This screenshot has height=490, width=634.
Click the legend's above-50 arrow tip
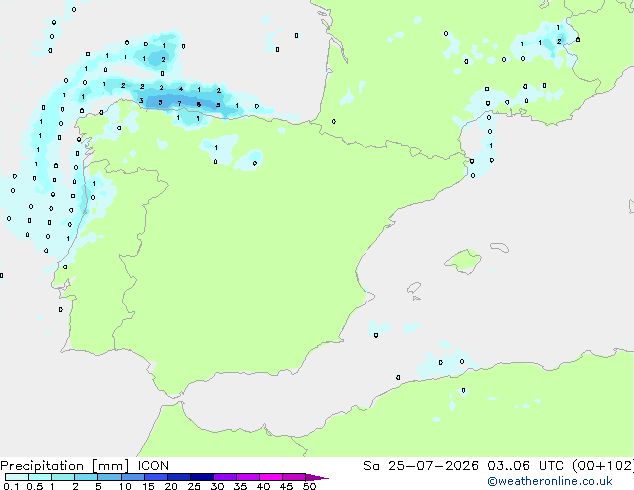coord(317,477)
